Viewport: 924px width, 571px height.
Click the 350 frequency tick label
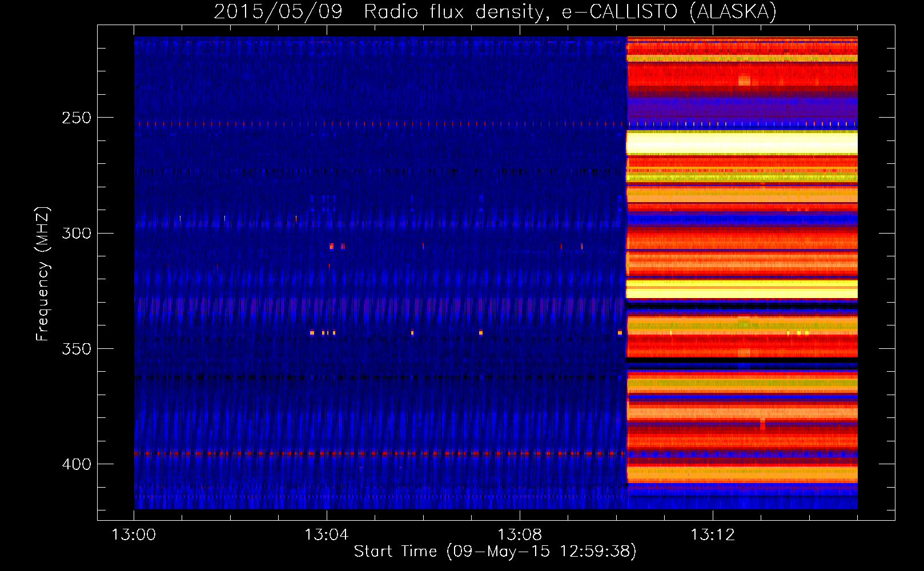coord(77,349)
